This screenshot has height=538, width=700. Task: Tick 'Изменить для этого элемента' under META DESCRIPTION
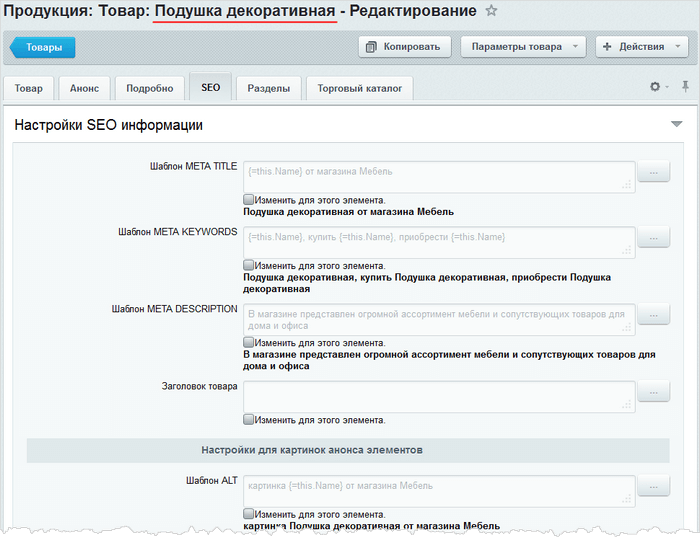click(249, 342)
